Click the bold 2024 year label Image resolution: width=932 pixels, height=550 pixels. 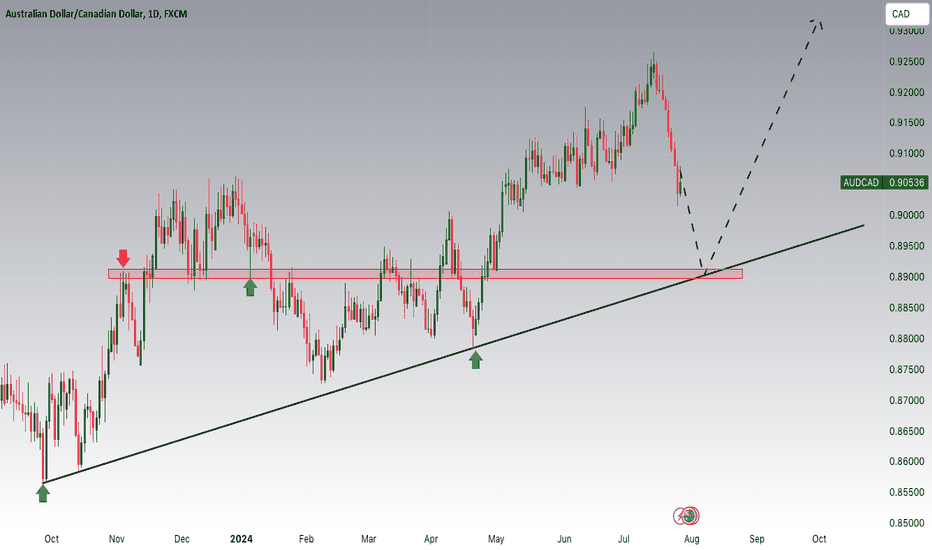click(241, 539)
